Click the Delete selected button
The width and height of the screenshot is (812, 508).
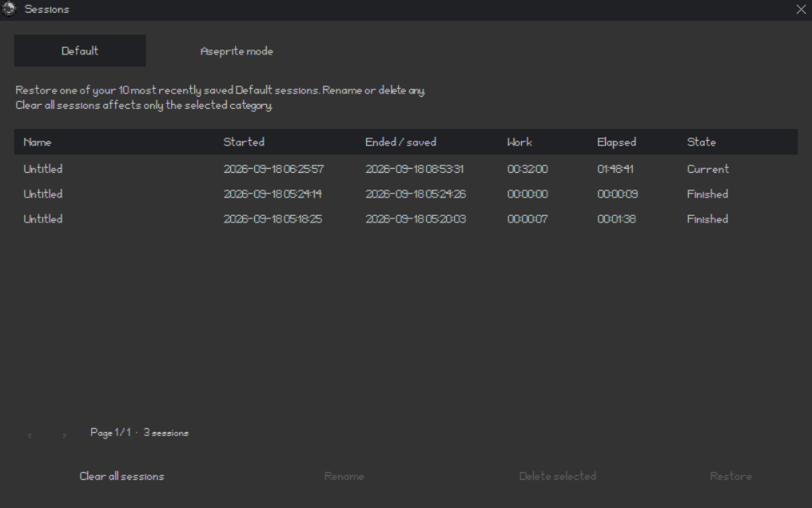click(557, 476)
